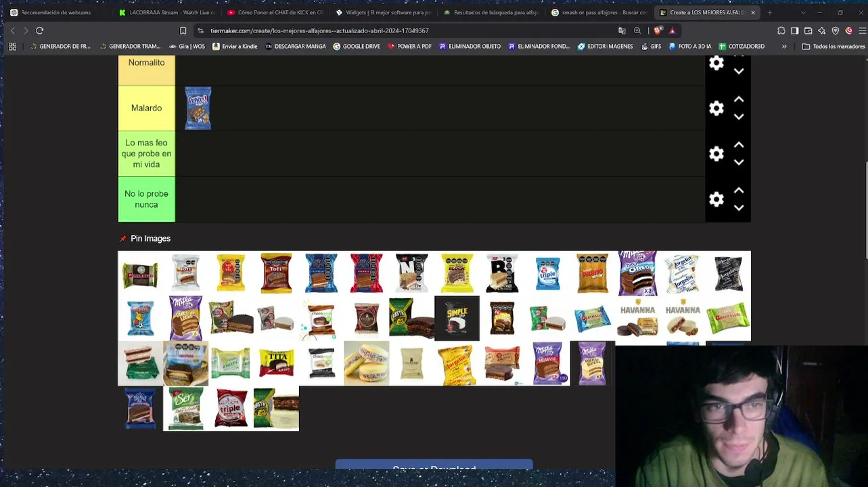Open 'GOOGLE DRIVE' bookmark

click(x=357, y=47)
